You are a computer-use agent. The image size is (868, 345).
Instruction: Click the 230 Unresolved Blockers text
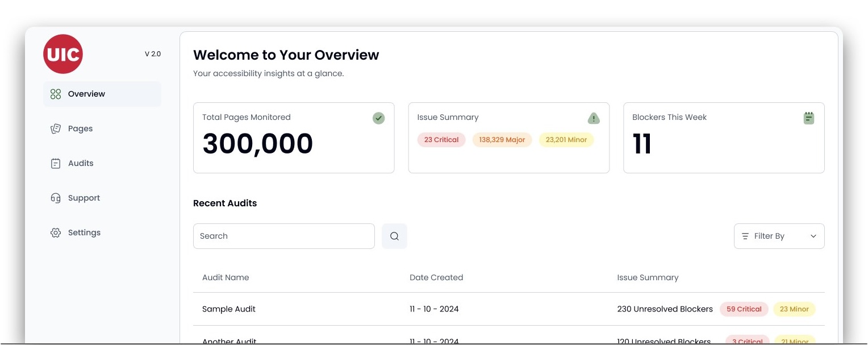coord(665,310)
